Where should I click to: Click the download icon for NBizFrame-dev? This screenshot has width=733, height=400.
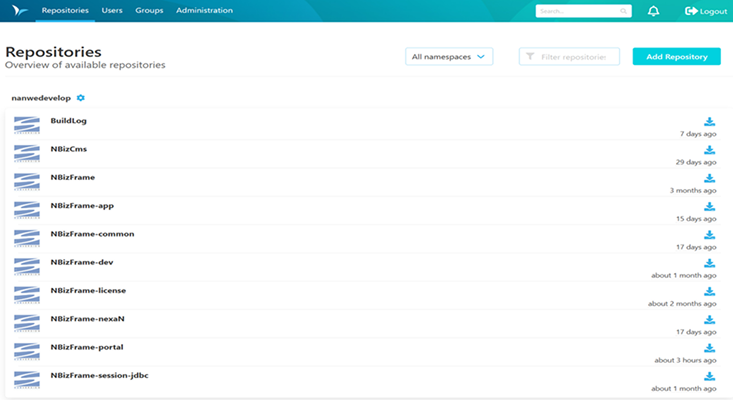[710, 263]
